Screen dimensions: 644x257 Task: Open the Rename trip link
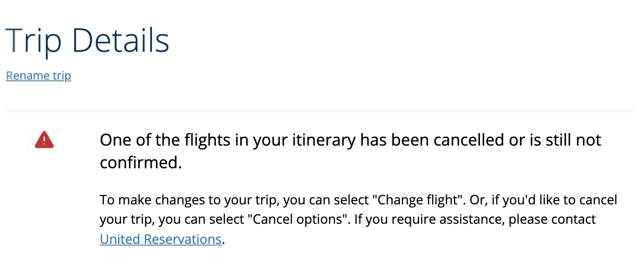[x=38, y=76]
